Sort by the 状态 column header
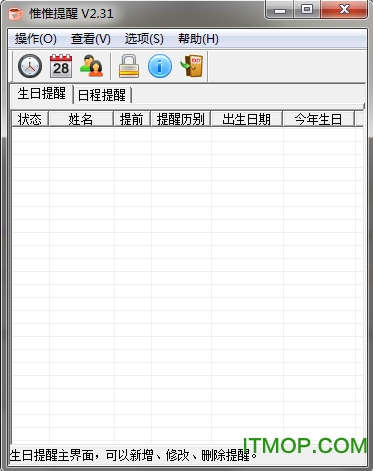373x471 pixels. click(30, 119)
